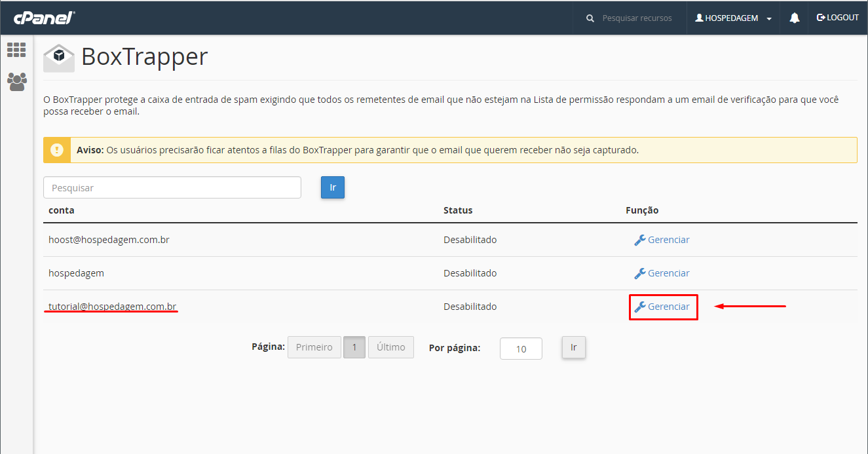Click the Por página number field
868x454 pixels.
tap(521, 349)
